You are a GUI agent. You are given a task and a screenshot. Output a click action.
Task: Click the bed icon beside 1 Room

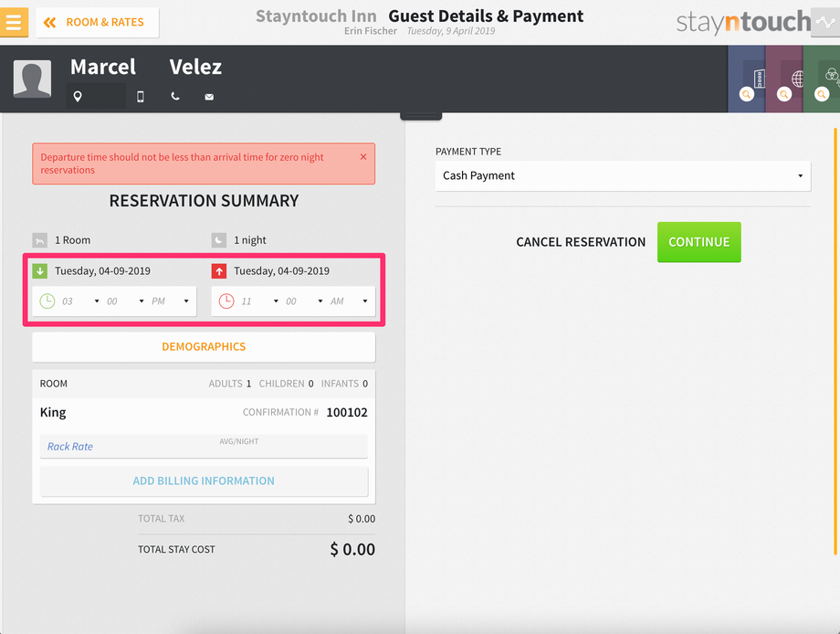(x=40, y=240)
